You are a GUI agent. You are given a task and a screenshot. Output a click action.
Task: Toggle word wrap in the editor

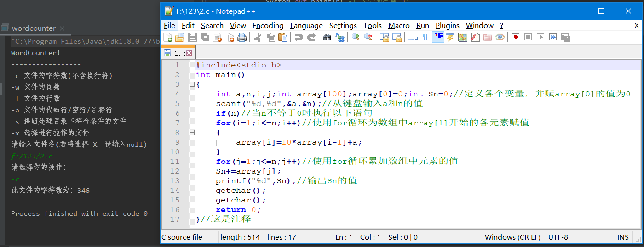tap(413, 37)
